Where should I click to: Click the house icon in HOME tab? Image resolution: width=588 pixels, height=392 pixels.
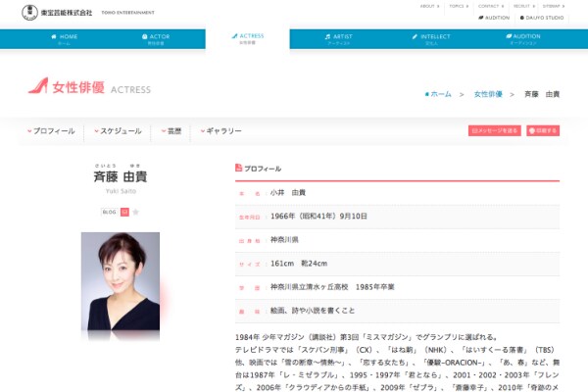(x=54, y=36)
